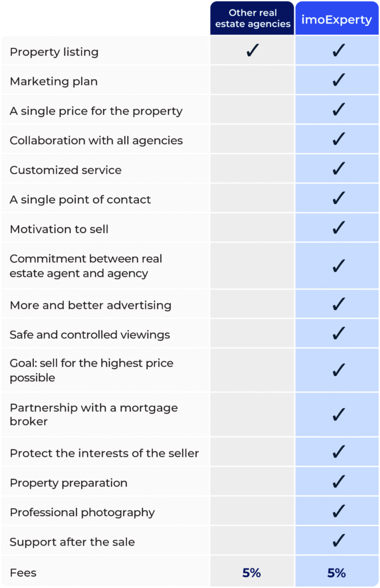Click the Protect the interests of the seller label

[x=104, y=452]
